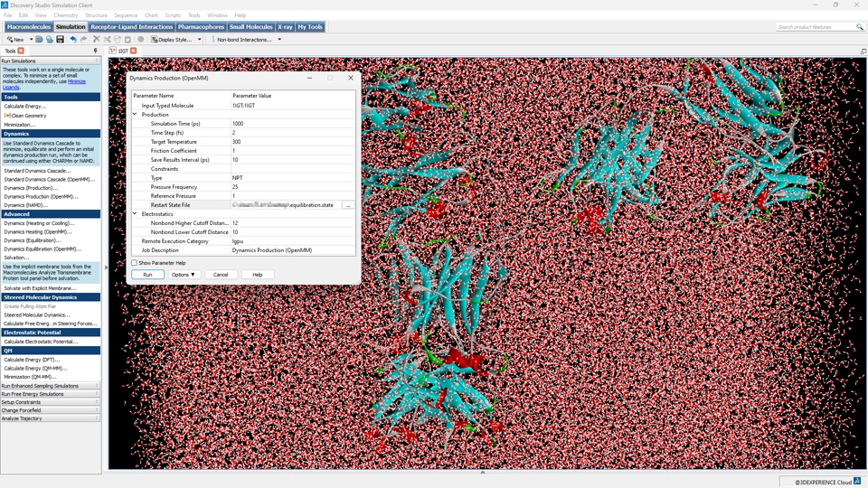Viewport: 868px width, 488px height.
Task: Click the Run button in dialog
Action: pos(147,275)
